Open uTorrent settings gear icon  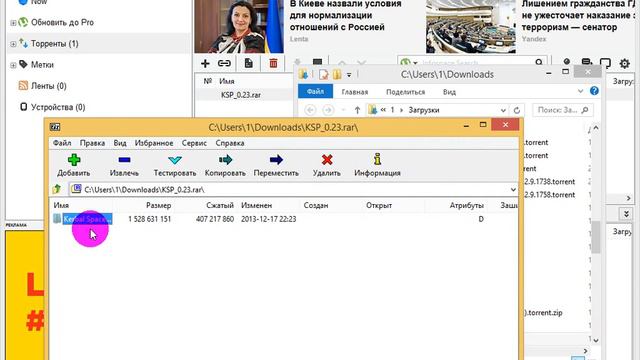click(x=624, y=63)
